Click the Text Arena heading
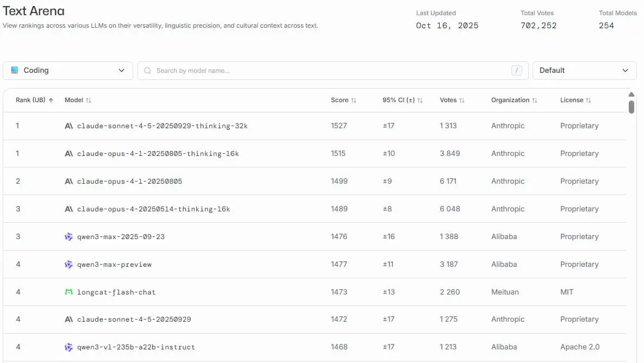 34,11
